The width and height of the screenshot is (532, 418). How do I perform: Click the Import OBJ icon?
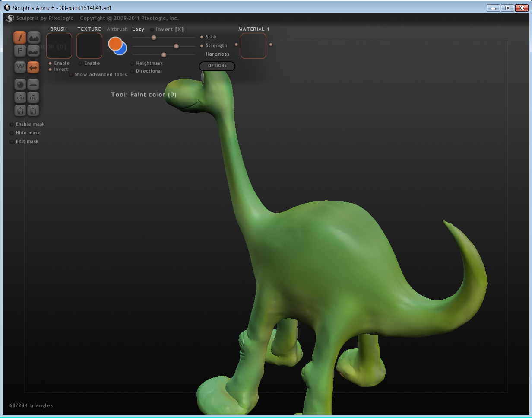(x=20, y=97)
